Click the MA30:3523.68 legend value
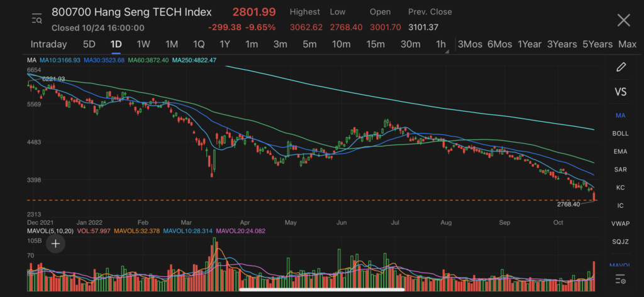Image resolution: width=644 pixels, height=297 pixels. pos(104,60)
